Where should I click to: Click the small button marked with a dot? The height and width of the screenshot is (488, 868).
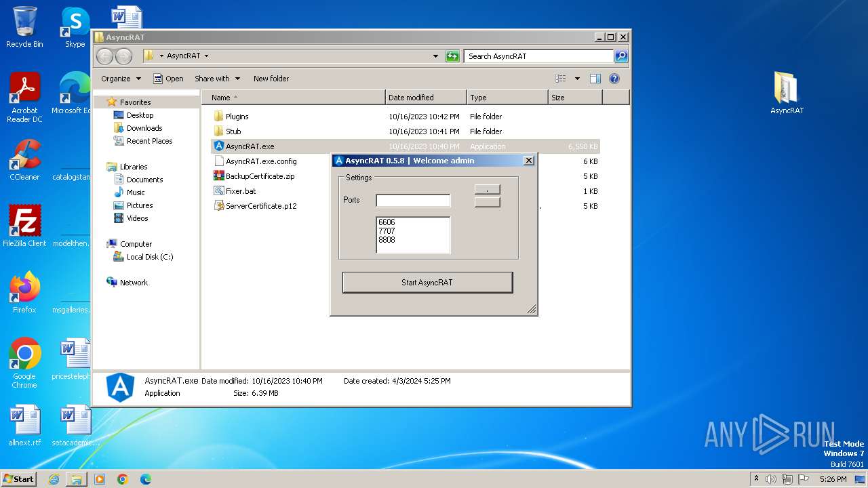[x=487, y=190]
